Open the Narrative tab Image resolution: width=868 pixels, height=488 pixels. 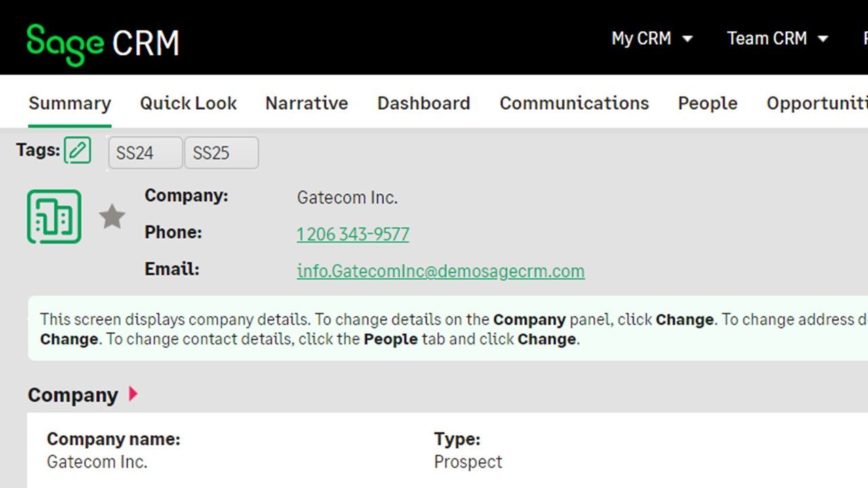tap(307, 103)
